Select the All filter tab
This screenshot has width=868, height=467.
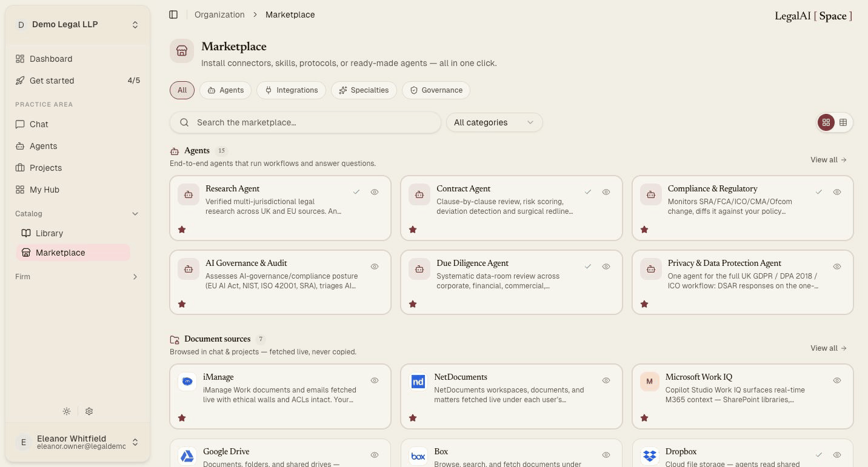click(182, 90)
